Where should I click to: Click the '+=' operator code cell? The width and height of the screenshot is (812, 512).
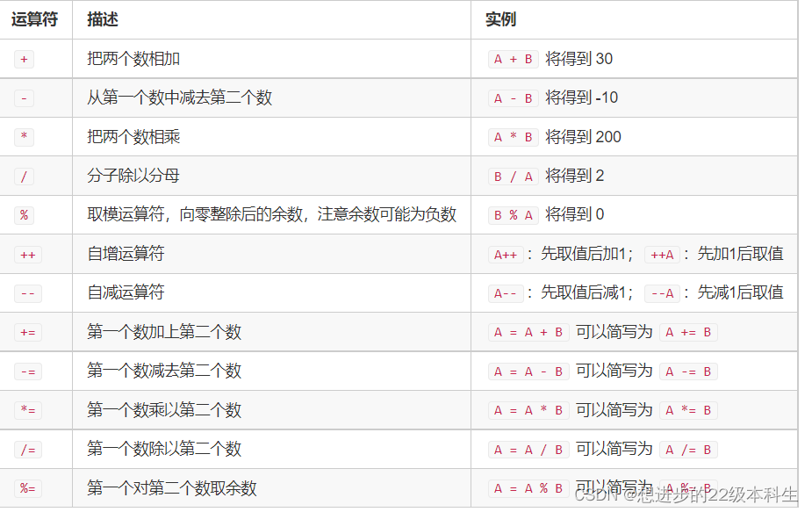[28, 332]
